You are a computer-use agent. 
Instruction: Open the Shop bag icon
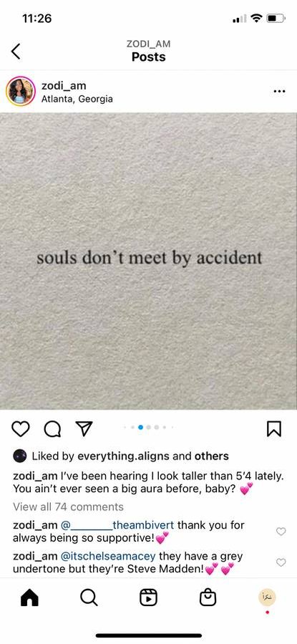pyautogui.click(x=208, y=597)
